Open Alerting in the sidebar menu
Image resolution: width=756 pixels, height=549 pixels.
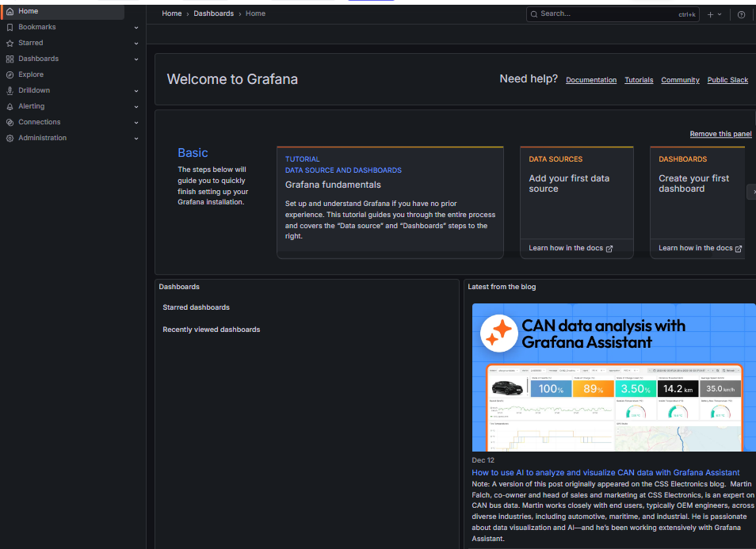pyautogui.click(x=32, y=106)
